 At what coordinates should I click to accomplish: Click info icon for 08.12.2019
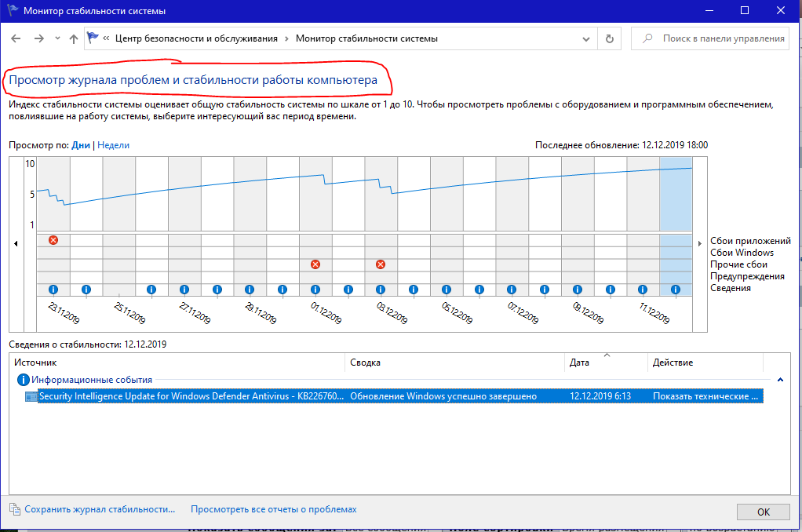pyautogui.click(x=545, y=290)
